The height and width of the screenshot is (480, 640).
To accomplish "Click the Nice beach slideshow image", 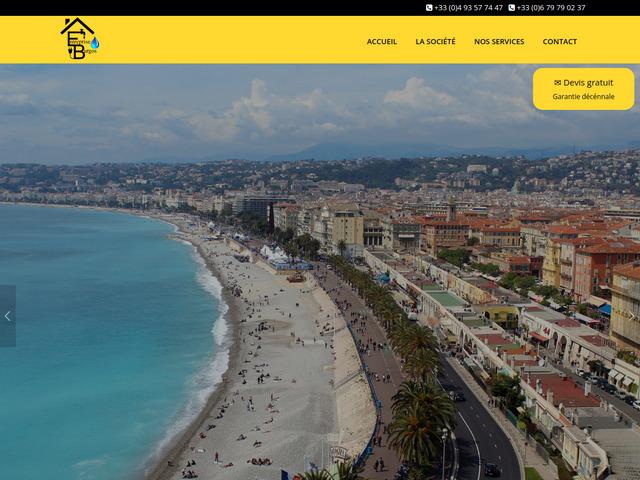I will 320,272.
